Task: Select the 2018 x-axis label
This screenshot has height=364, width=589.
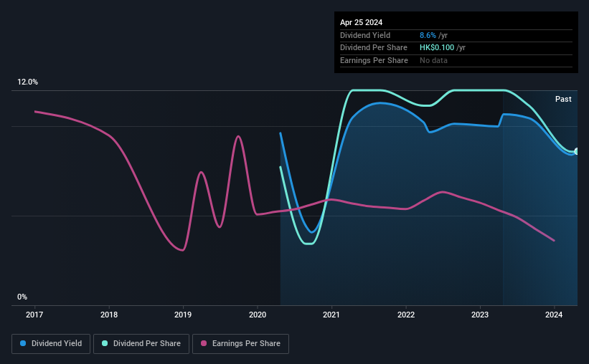Action: click(x=109, y=315)
